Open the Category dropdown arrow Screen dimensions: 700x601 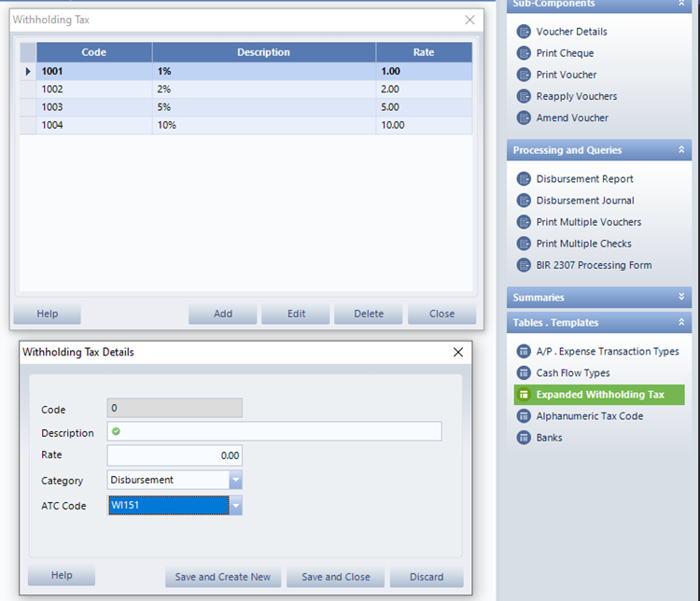(x=235, y=481)
